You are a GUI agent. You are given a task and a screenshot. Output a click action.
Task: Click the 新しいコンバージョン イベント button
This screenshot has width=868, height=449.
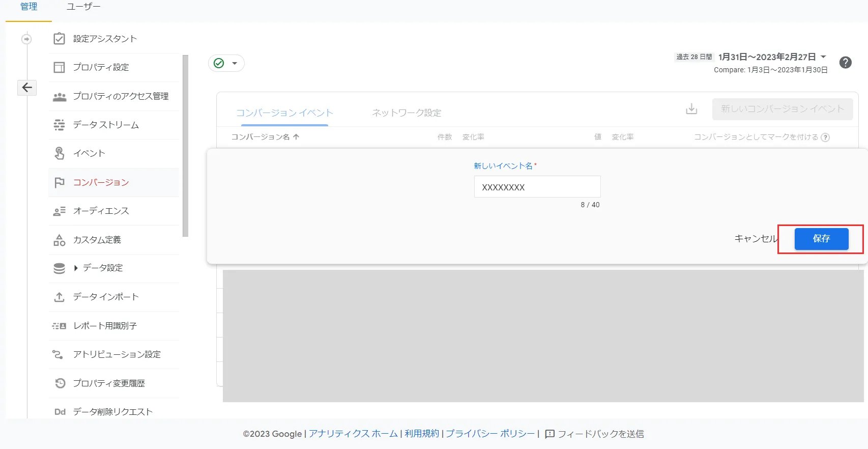point(783,109)
